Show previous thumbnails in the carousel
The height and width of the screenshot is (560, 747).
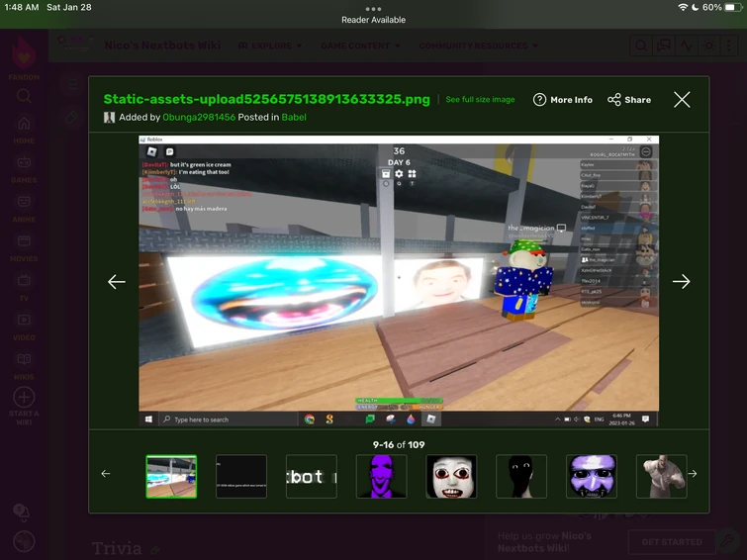point(106,474)
